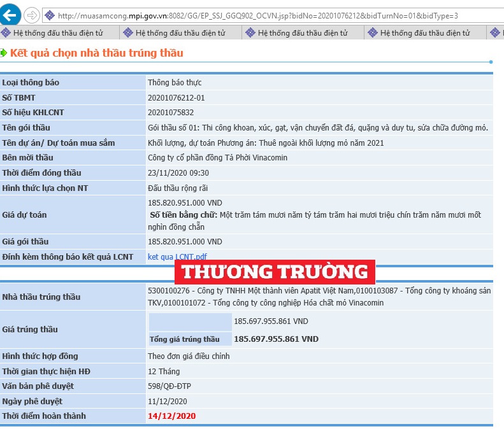The width and height of the screenshot is (504, 436).
Task: Open the partially visible fifth browser tab
Action: 495,32
